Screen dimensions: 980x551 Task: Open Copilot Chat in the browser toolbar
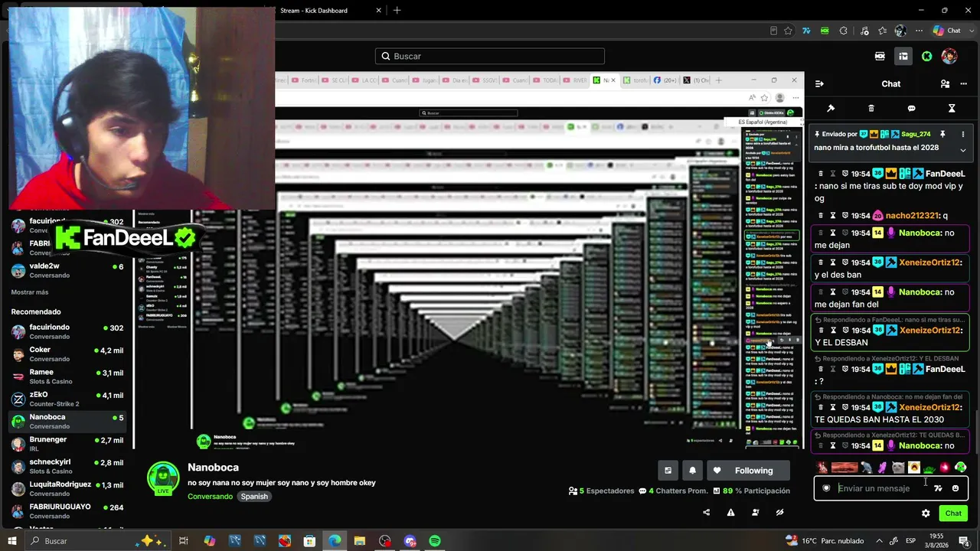(x=947, y=31)
